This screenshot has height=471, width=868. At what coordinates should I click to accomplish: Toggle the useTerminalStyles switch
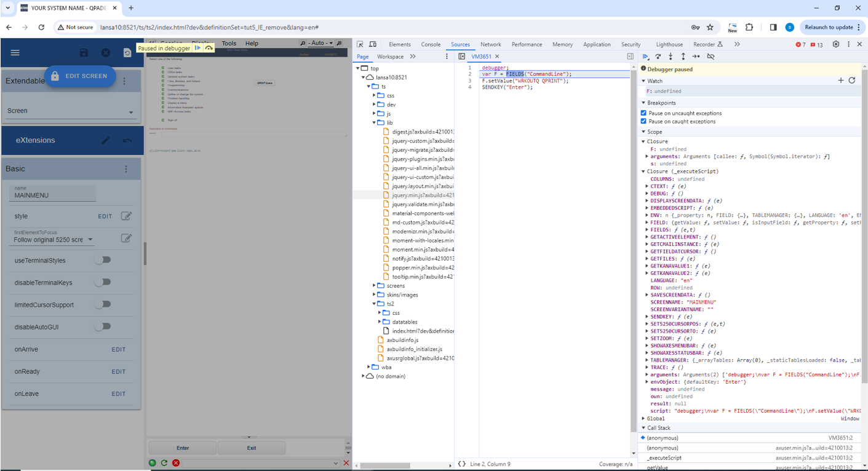103,260
